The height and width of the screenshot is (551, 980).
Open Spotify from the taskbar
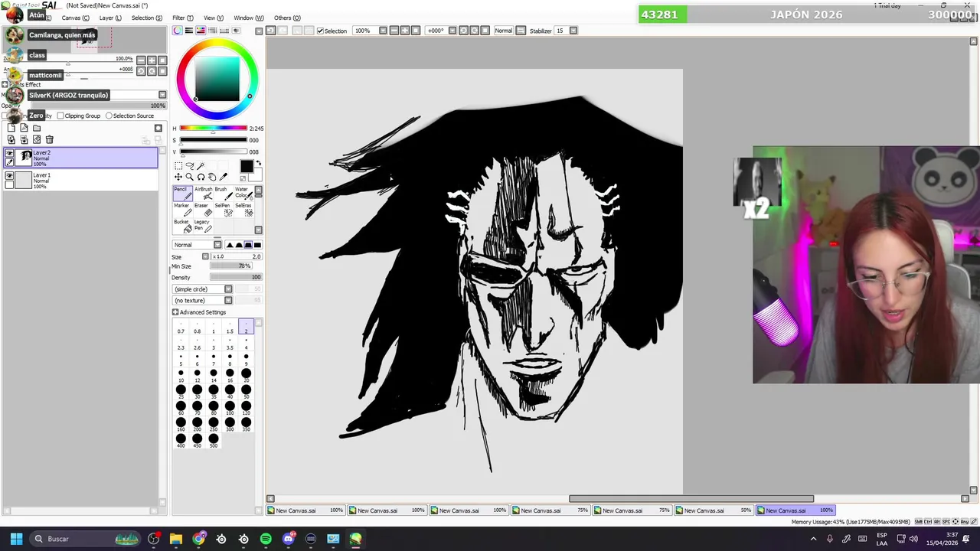tap(266, 539)
